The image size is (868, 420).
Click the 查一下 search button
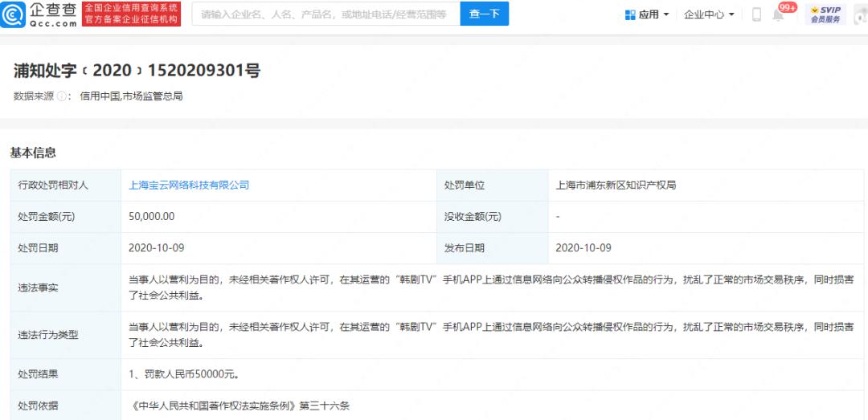tap(484, 14)
